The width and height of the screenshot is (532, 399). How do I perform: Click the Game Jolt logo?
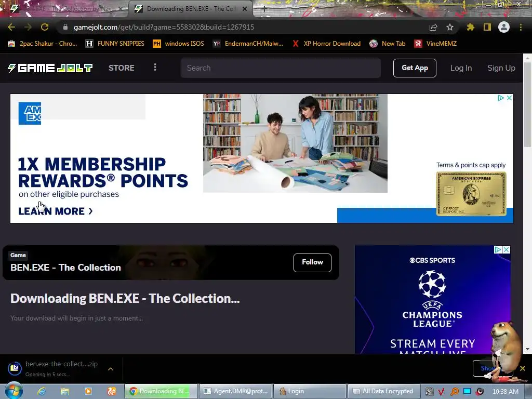coord(50,68)
